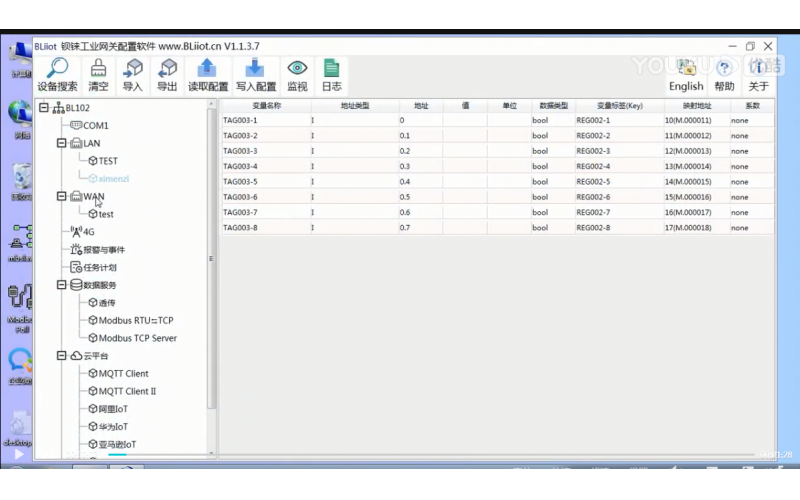Click the 导出 export icon
This screenshot has width=800, height=500.
click(167, 68)
